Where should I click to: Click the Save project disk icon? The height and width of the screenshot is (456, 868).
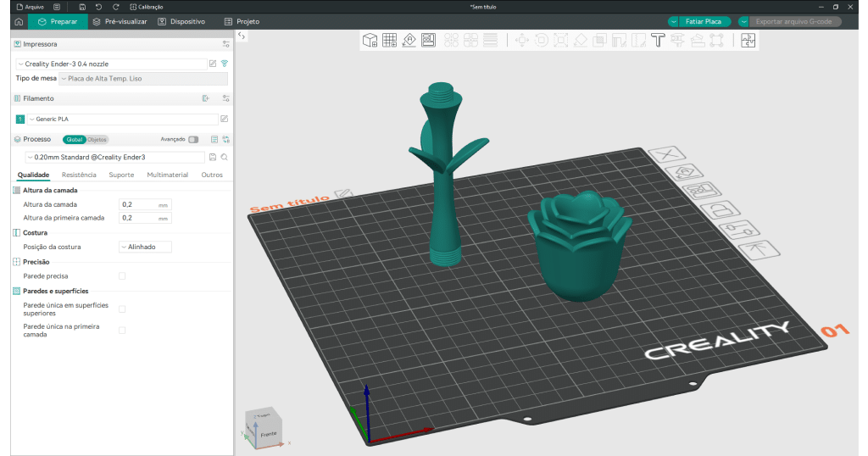tap(82, 7)
